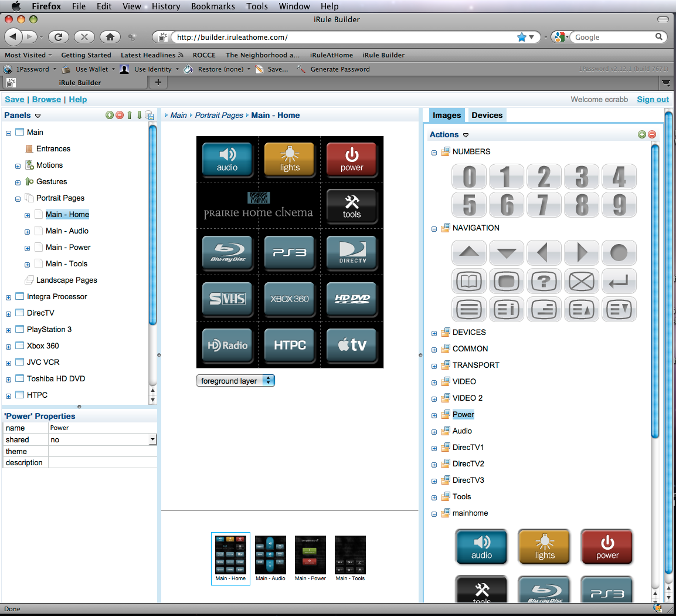Switch to the Devices tab

[x=487, y=115]
